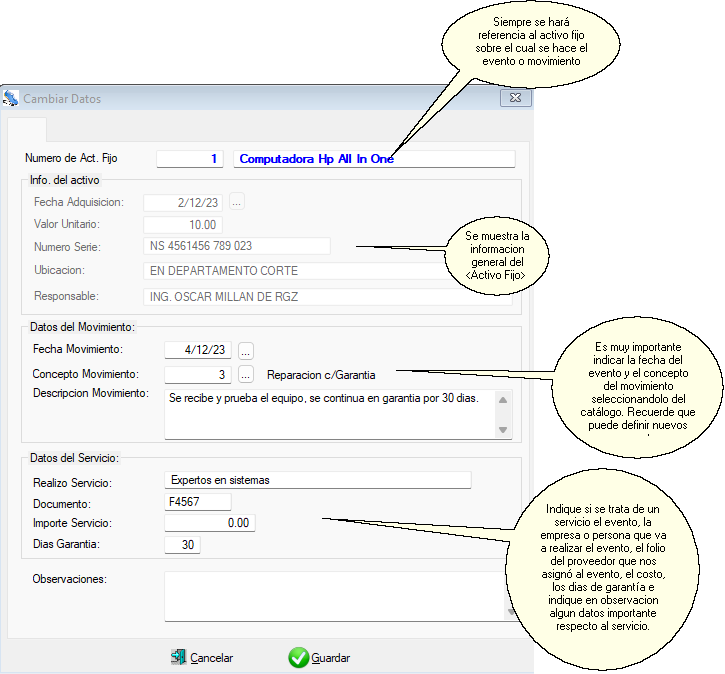This screenshot has width=725, height=674.
Task: Select the blank tab at top
Action: point(27,129)
